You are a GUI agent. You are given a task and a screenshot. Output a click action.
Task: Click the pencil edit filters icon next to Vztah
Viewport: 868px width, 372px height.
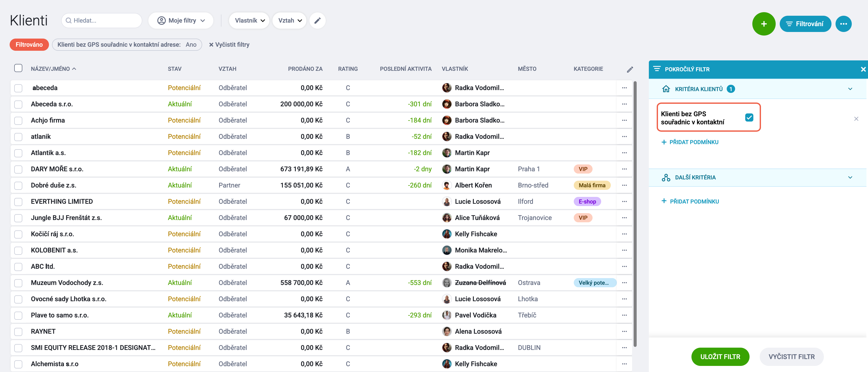[317, 21]
